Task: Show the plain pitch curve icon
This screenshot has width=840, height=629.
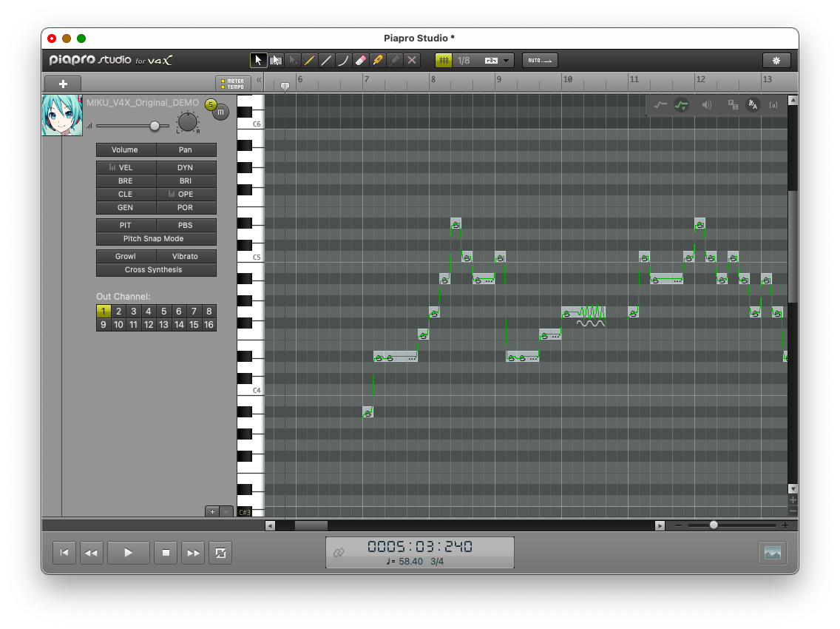Action: click(x=660, y=106)
